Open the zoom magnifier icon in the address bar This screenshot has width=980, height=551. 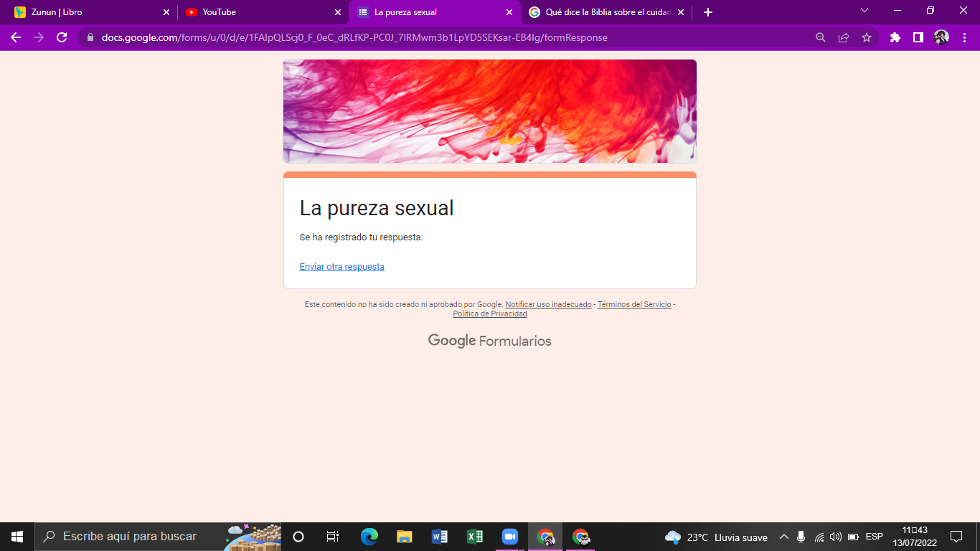(x=821, y=37)
